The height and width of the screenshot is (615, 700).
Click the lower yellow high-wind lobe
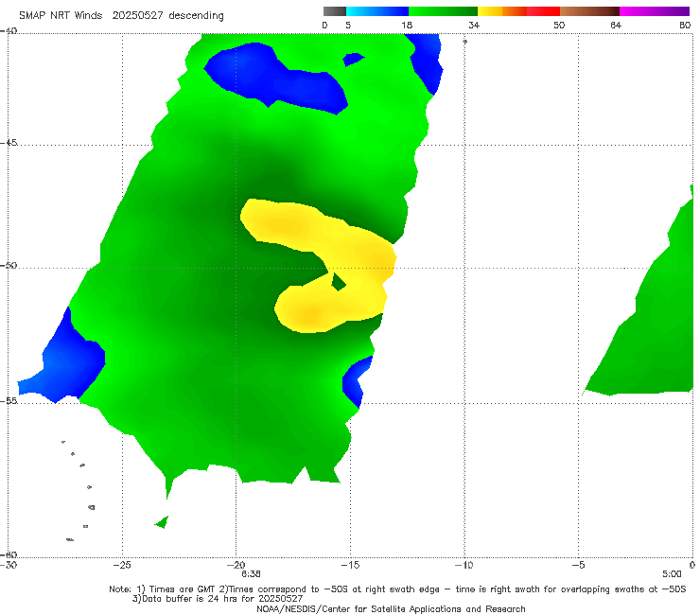(x=312, y=310)
